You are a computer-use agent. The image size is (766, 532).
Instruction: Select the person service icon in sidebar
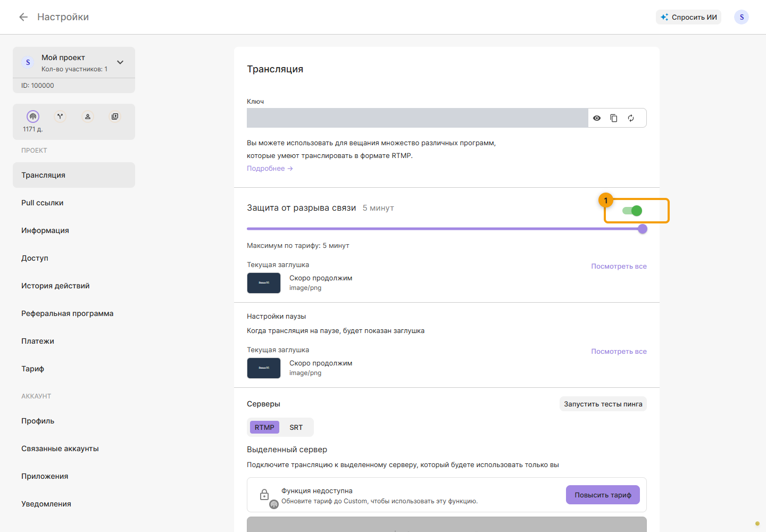click(x=88, y=117)
